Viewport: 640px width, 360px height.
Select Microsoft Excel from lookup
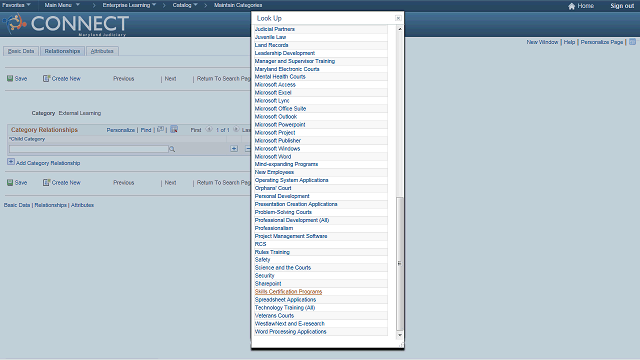click(x=273, y=93)
